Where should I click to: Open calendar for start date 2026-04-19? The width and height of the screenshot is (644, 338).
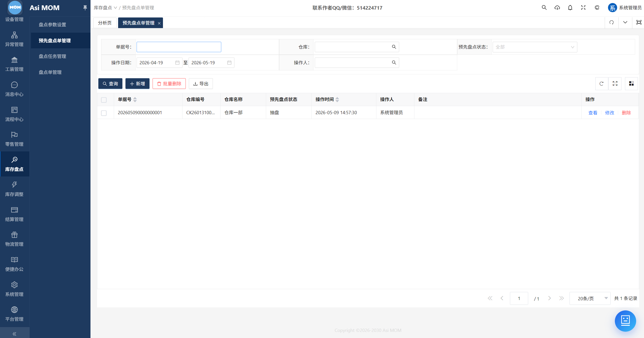click(177, 63)
